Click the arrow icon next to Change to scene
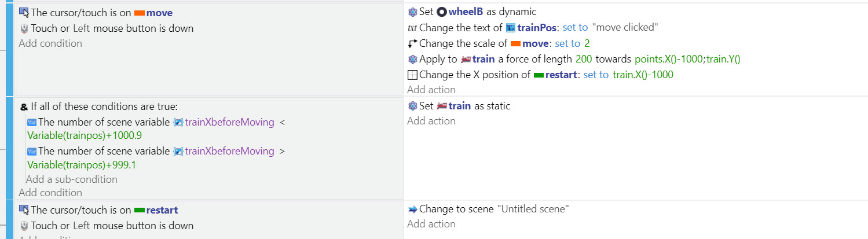Screen dimensions: 868x239 tap(412, 209)
